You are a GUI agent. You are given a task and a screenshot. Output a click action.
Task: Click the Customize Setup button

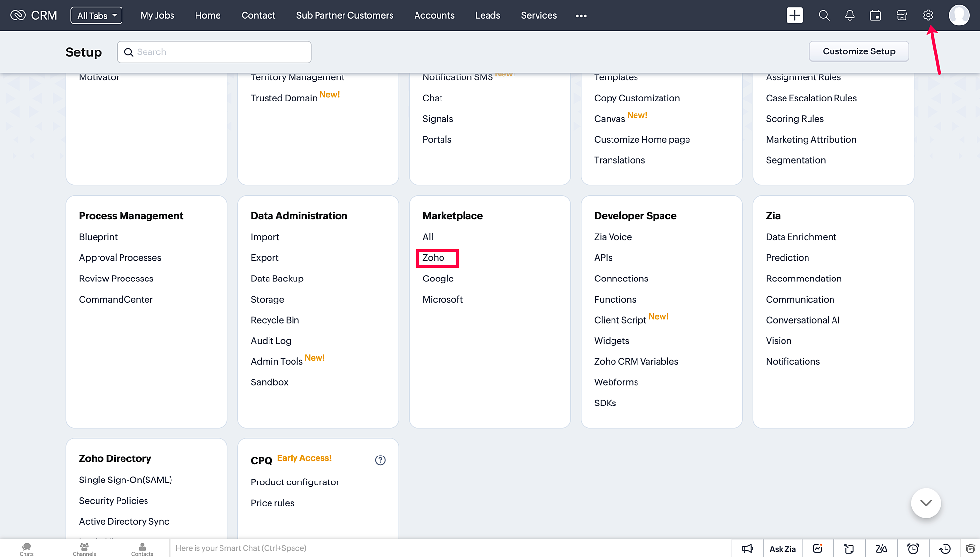coord(858,51)
